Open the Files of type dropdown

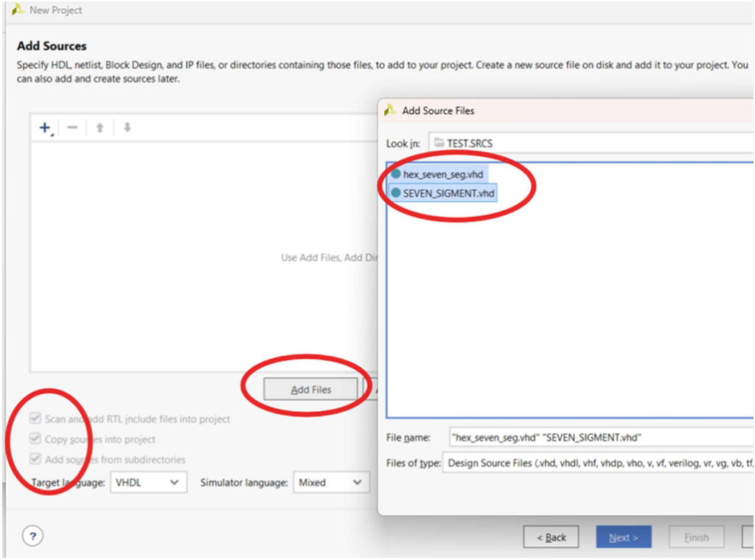[597, 463]
